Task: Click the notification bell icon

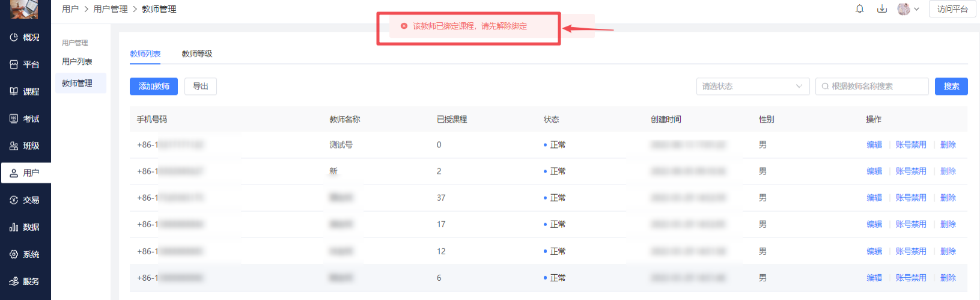Action: click(860, 9)
